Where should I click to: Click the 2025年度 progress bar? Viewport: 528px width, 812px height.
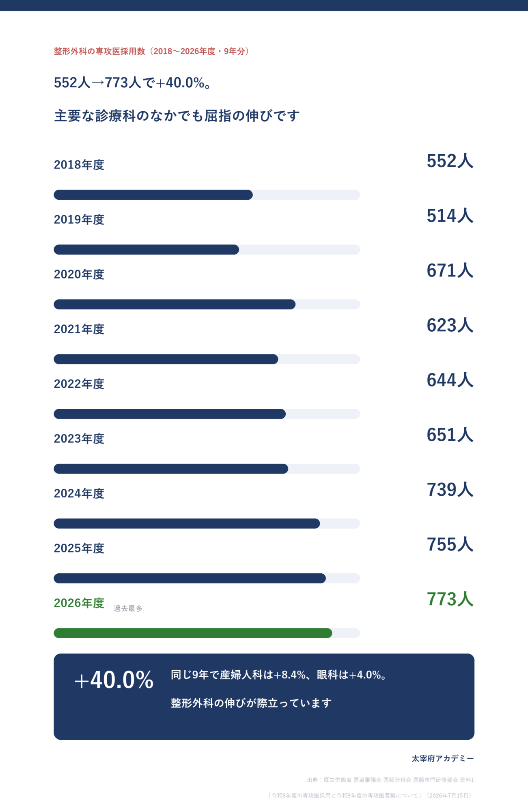coord(207,579)
